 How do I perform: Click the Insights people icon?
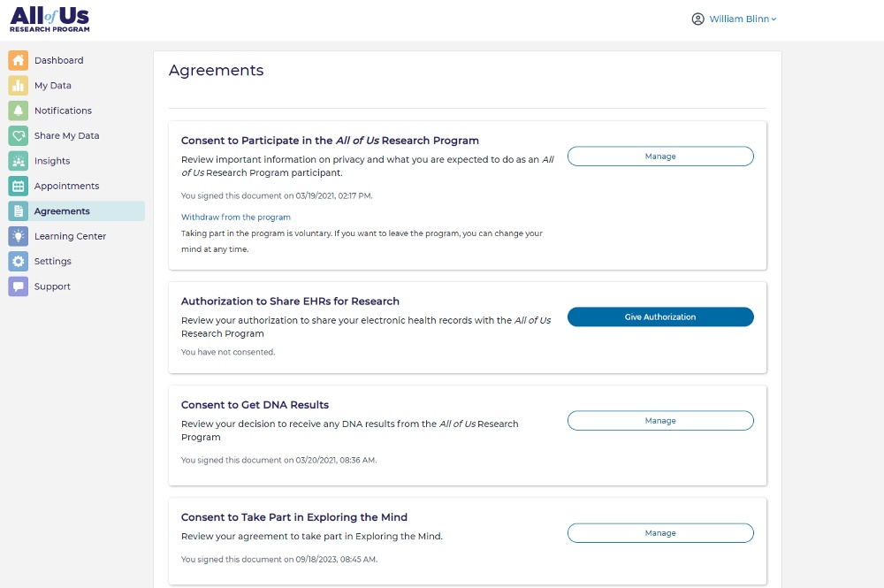coord(18,161)
